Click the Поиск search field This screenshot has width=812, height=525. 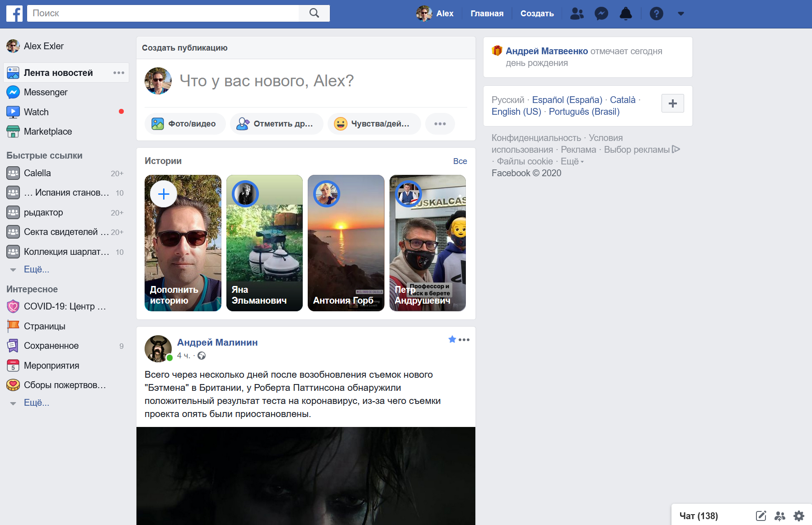(x=163, y=14)
